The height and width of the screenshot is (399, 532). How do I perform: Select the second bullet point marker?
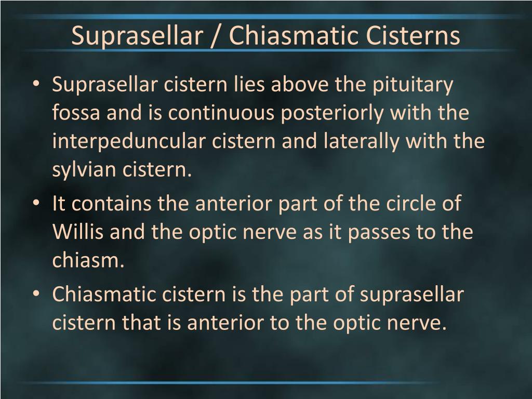(x=36, y=203)
